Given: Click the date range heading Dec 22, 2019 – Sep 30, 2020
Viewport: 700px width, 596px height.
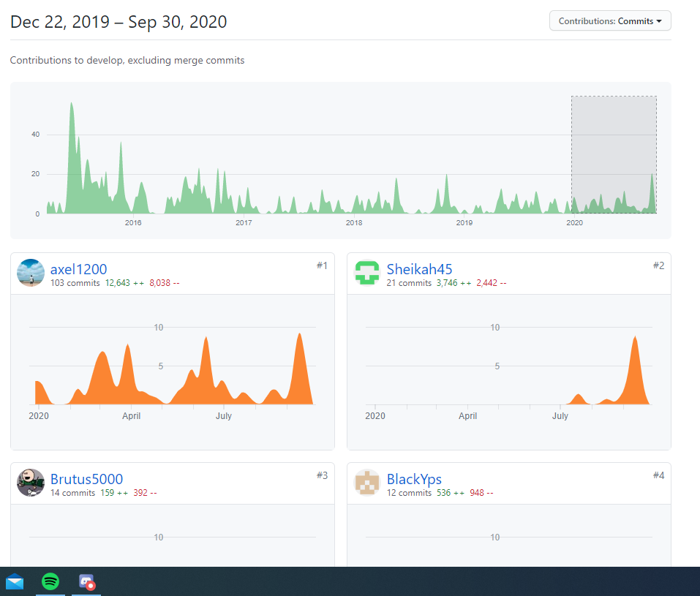Looking at the screenshot, I should 118,22.
